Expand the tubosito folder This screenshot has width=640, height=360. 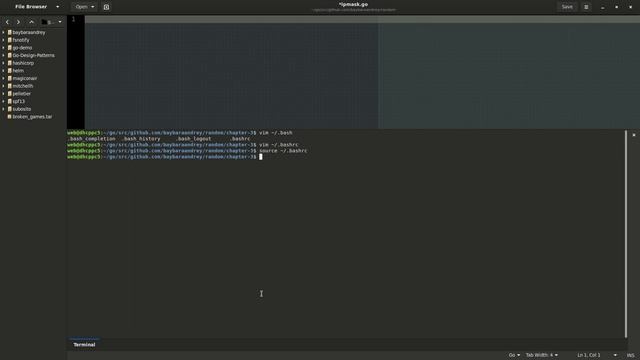(x=4, y=109)
